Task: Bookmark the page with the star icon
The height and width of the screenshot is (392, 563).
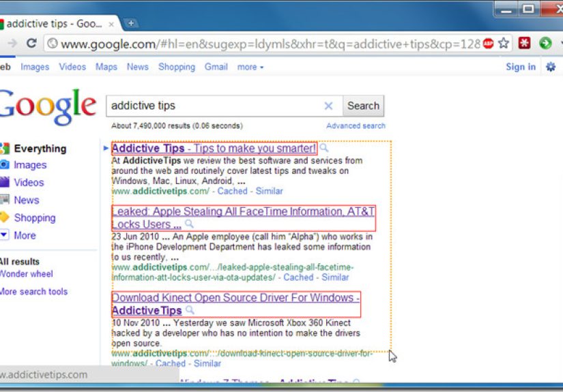Action: click(x=504, y=44)
